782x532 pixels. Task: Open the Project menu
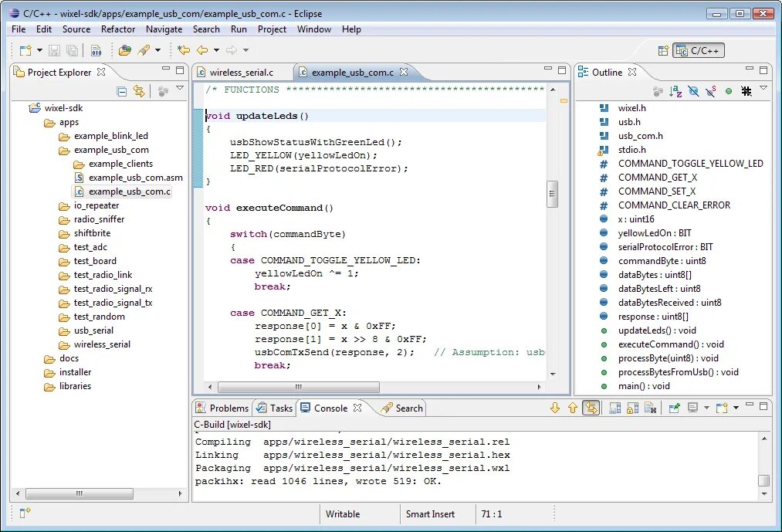pyautogui.click(x=272, y=29)
